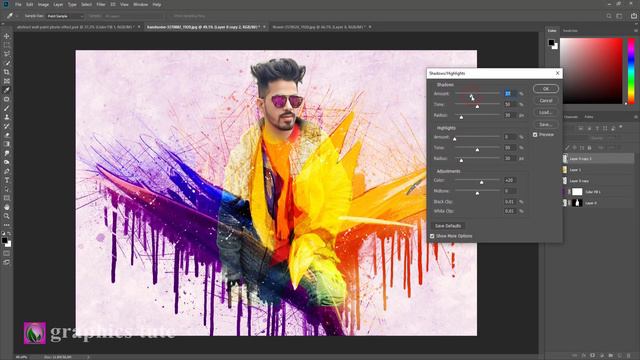Select the Spot Healing Brush tool
Viewport: 640px width, 360px height.
tap(7, 99)
